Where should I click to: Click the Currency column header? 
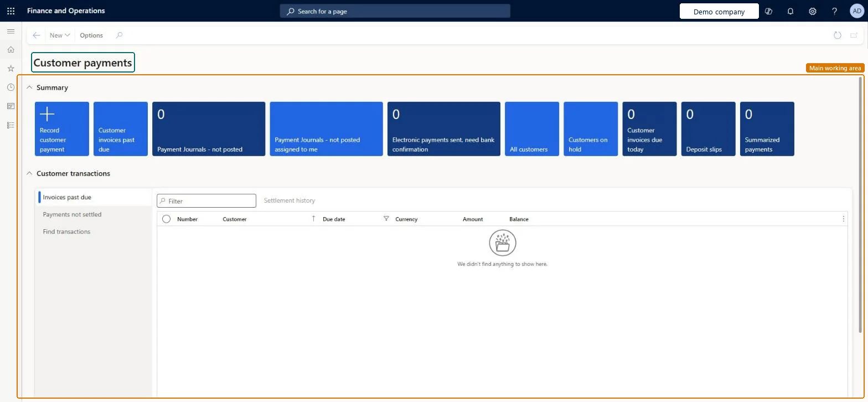click(406, 219)
